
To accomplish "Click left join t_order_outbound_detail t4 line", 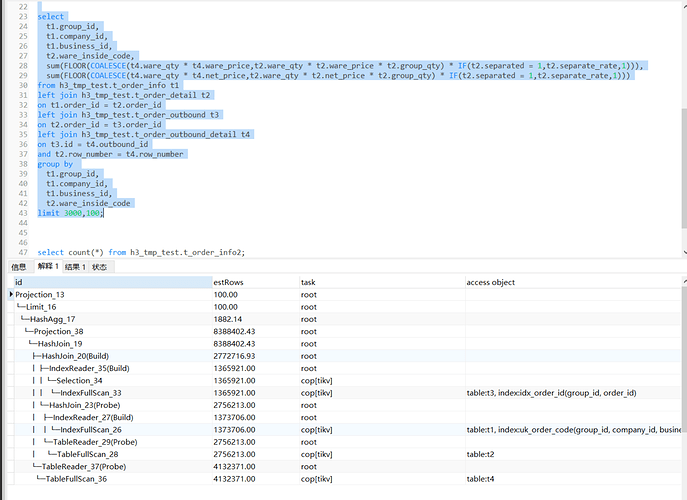I will point(144,135).
